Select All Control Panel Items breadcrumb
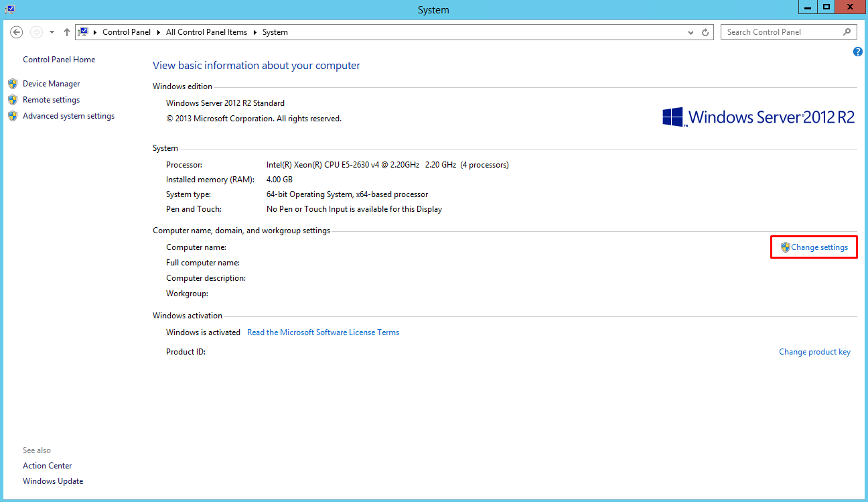The height and width of the screenshot is (502, 868). click(206, 32)
